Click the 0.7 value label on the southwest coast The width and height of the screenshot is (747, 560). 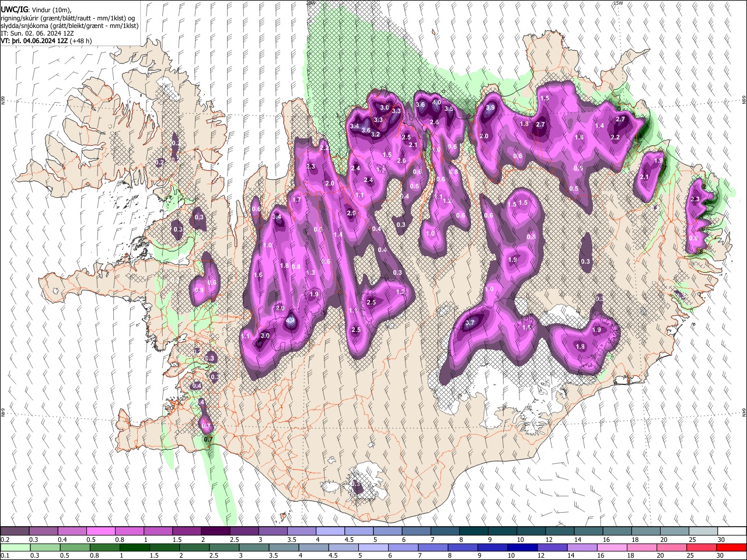(208, 439)
